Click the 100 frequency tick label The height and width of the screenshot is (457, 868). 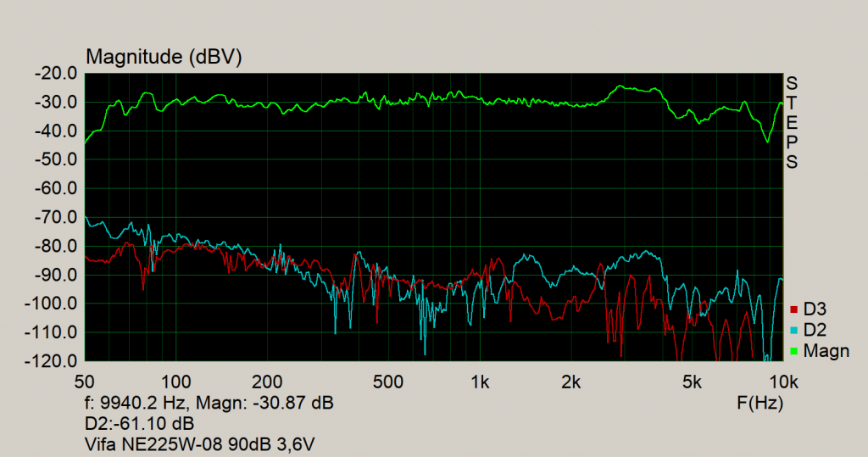coord(175,382)
